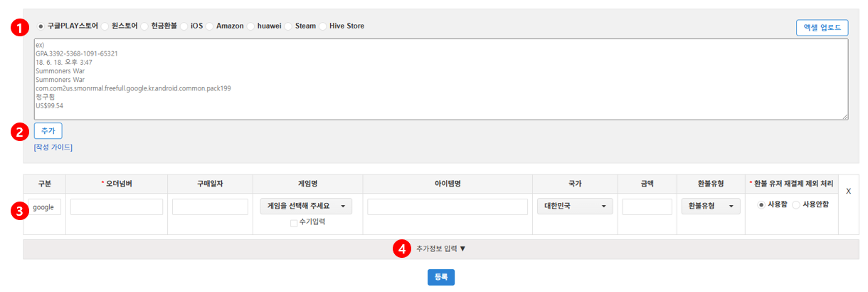The image size is (868, 292).
Task: Select the huawei radio button
Action: [250, 26]
